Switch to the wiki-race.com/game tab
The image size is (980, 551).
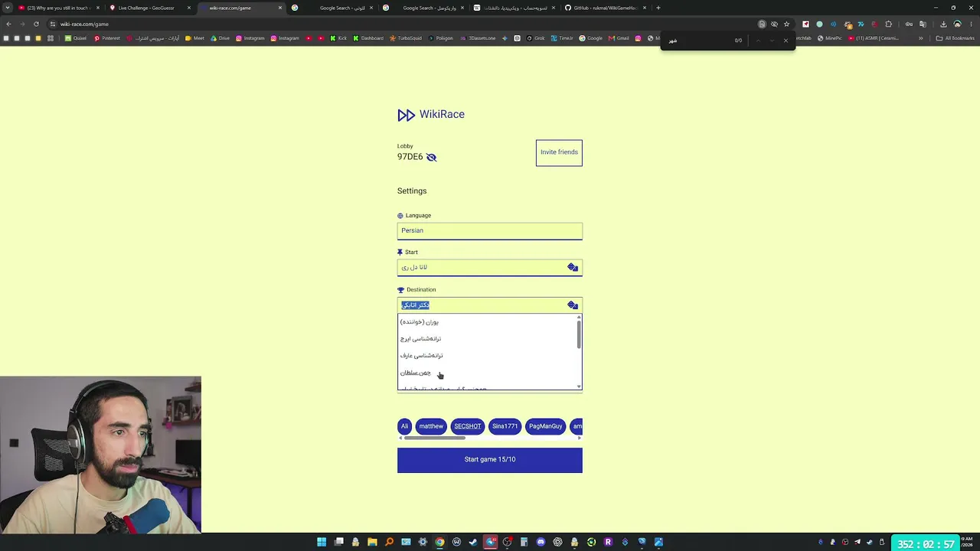[x=240, y=8]
